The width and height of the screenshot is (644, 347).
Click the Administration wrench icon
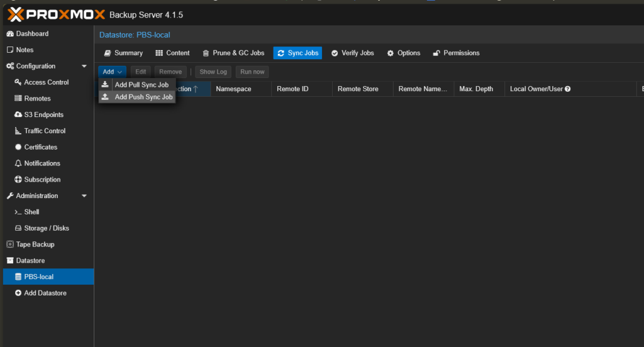click(x=10, y=196)
